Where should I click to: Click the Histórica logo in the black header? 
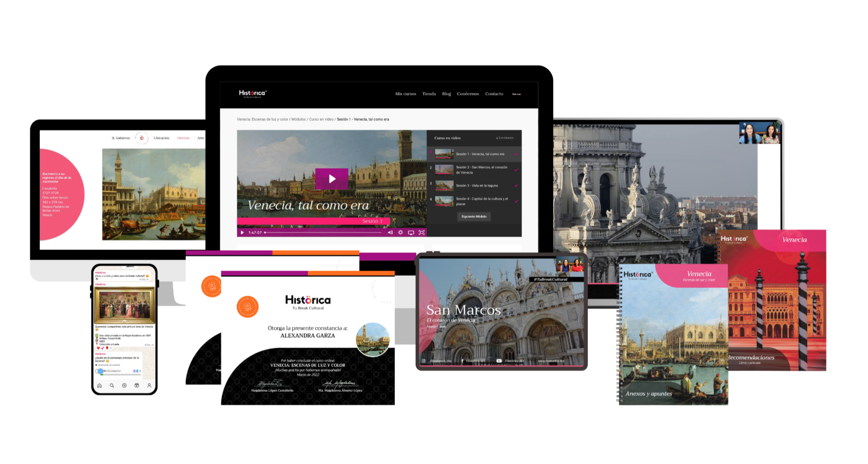[253, 94]
